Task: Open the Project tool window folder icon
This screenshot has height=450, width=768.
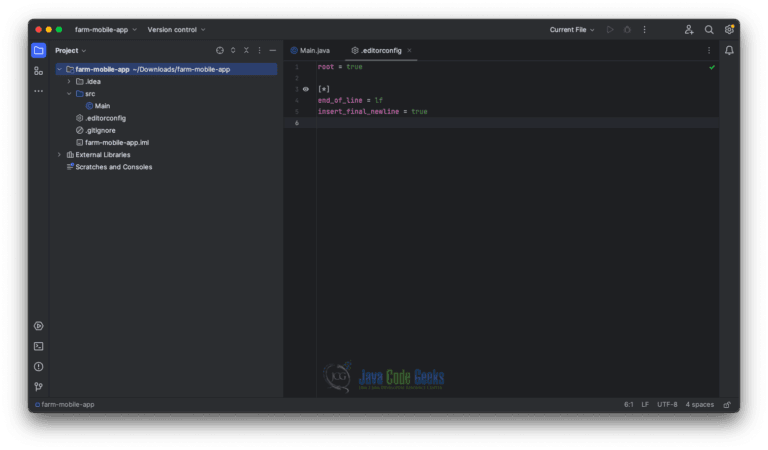Action: click(x=38, y=50)
